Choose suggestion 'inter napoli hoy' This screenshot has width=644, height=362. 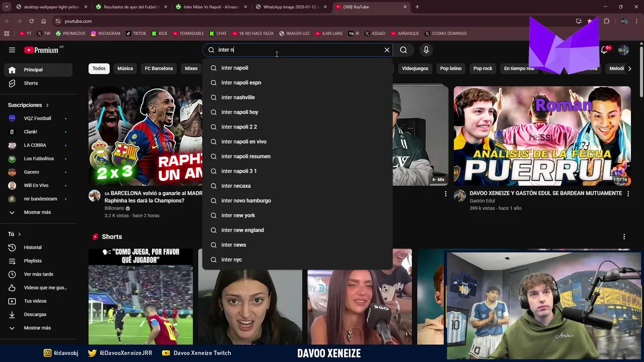[297, 112]
